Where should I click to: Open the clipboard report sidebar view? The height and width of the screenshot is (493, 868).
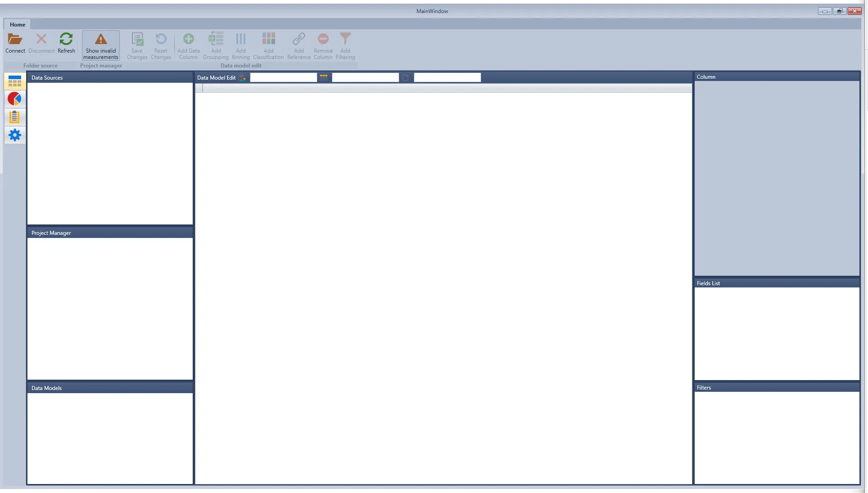(15, 117)
